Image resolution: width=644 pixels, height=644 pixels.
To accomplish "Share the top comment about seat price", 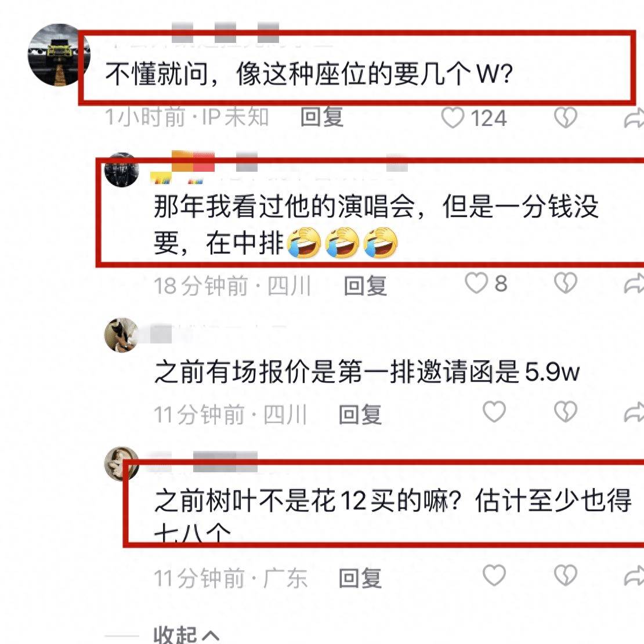I will (634, 118).
